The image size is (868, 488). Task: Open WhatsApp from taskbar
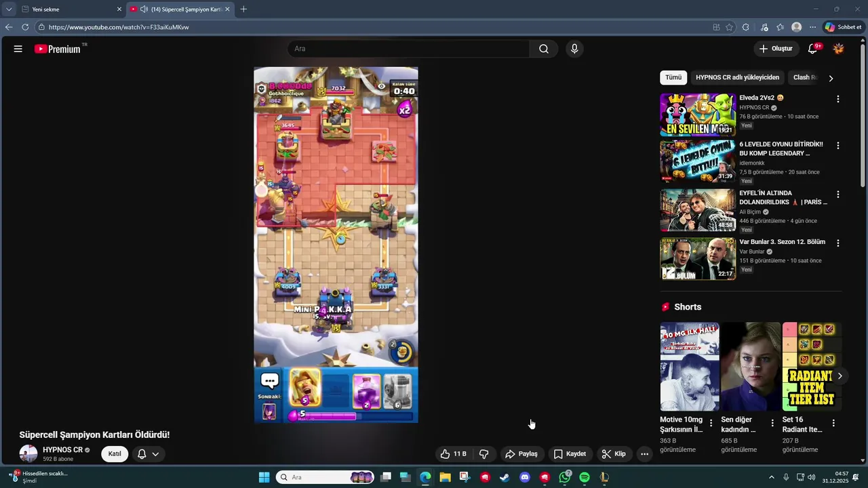point(564,477)
